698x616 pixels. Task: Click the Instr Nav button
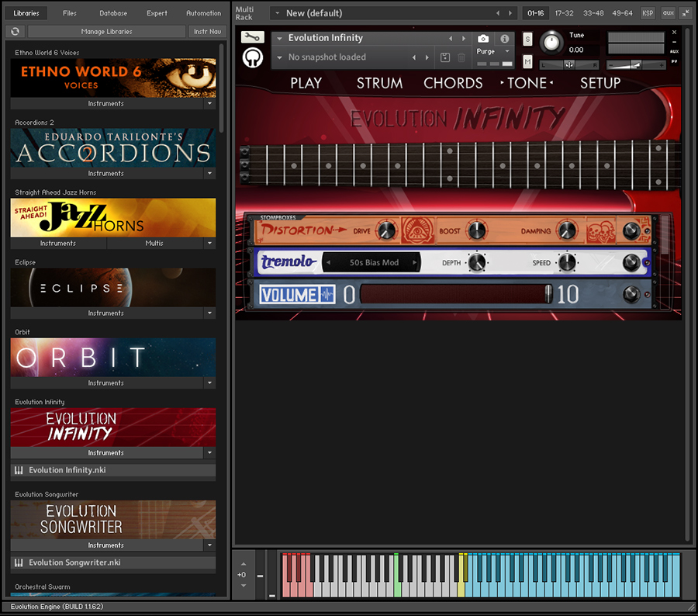click(x=207, y=31)
